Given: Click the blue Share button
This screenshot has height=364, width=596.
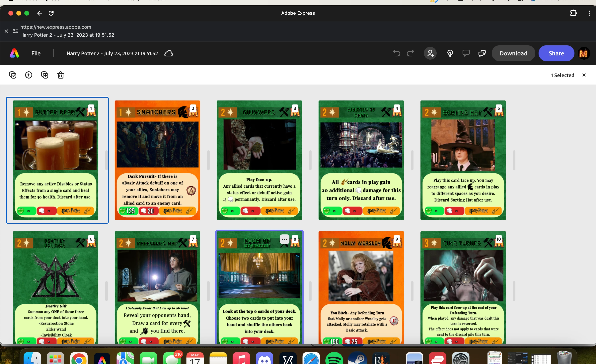Looking at the screenshot, I should coord(556,53).
